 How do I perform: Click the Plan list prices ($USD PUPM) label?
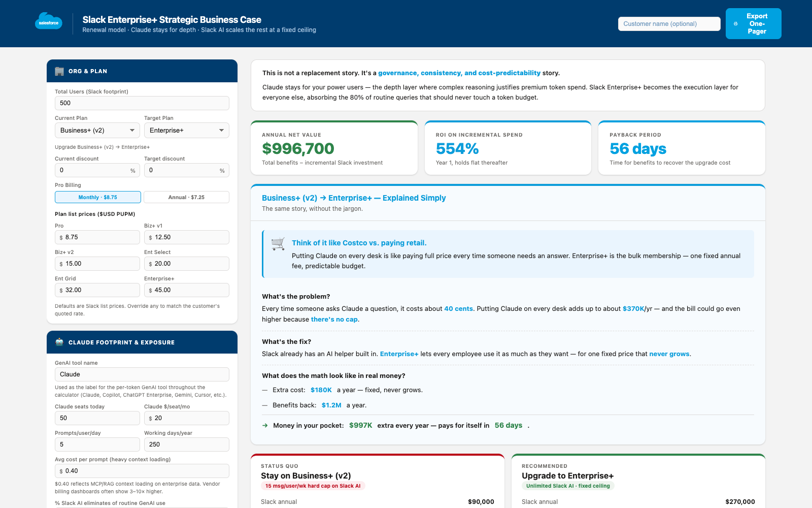[95, 214]
